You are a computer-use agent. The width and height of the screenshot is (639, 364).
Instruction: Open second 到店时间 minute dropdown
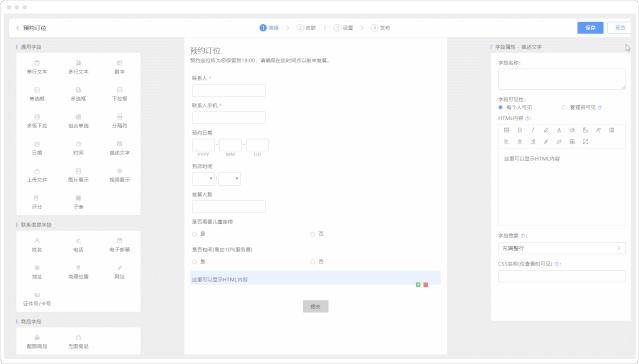(x=229, y=179)
